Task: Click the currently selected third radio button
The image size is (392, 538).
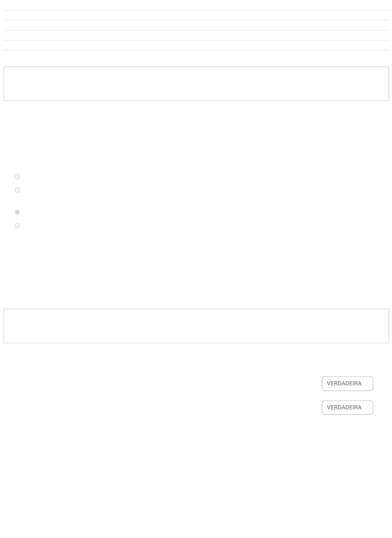Action: pyautogui.click(x=17, y=212)
